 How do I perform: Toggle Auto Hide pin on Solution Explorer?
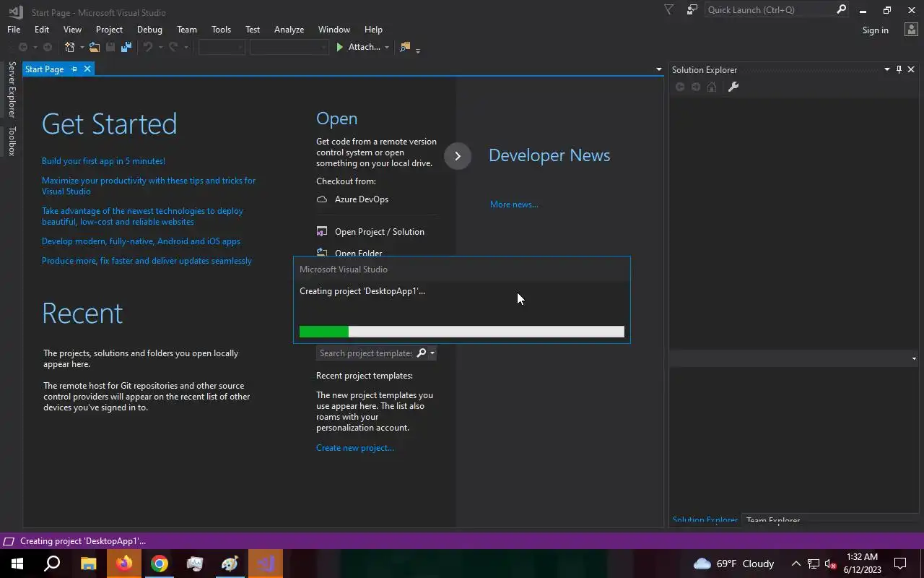[899, 69]
